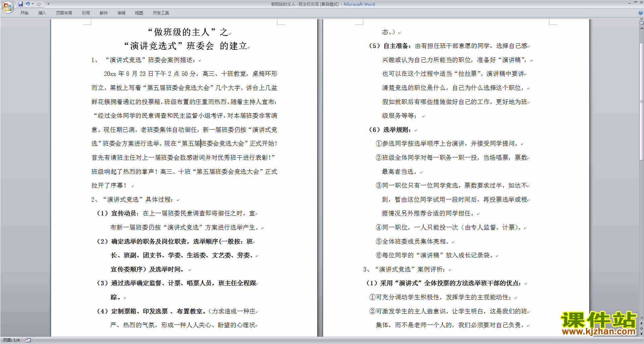
Task: Select the 审阅 ribbon tab
Action: [121, 13]
